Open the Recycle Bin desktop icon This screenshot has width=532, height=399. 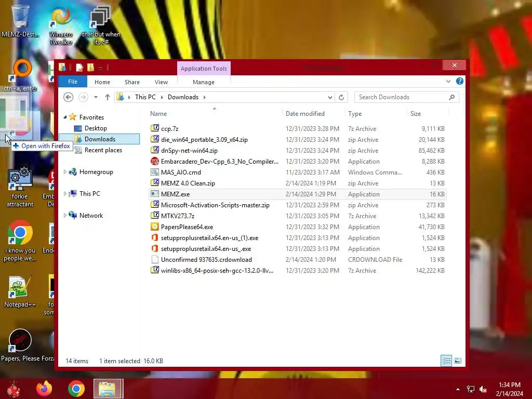point(20,20)
